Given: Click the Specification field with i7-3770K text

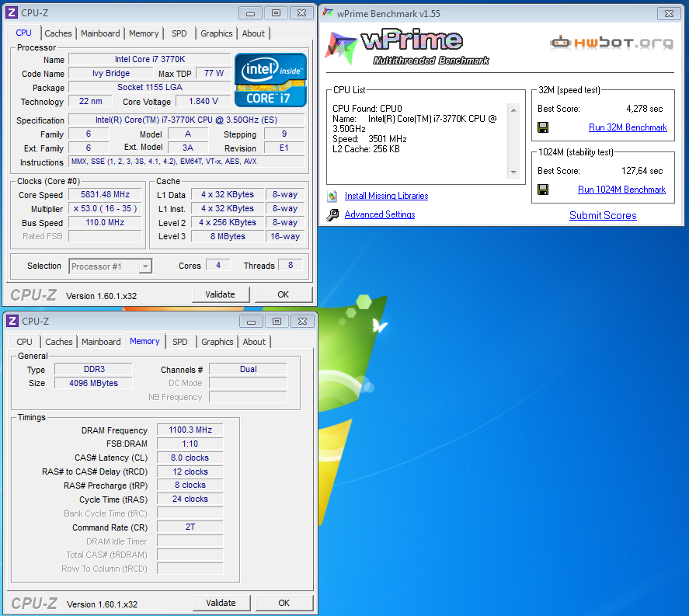Looking at the screenshot, I should coord(186,120).
